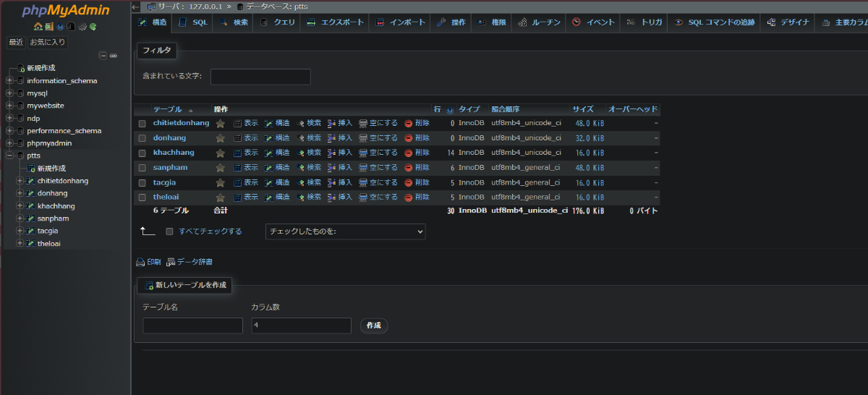Click the log out door icon
This screenshot has height=395, width=868.
pyautogui.click(x=49, y=27)
